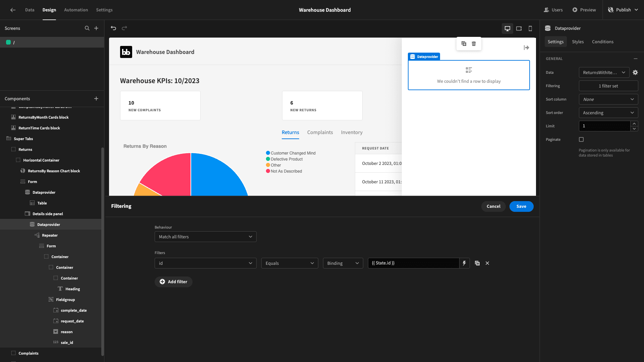The height and width of the screenshot is (362, 644).
Task: Open the Automation tab
Action: point(76,10)
